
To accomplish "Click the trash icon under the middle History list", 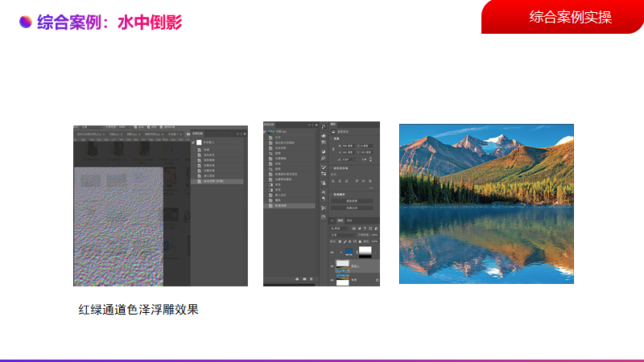I will click(311, 279).
